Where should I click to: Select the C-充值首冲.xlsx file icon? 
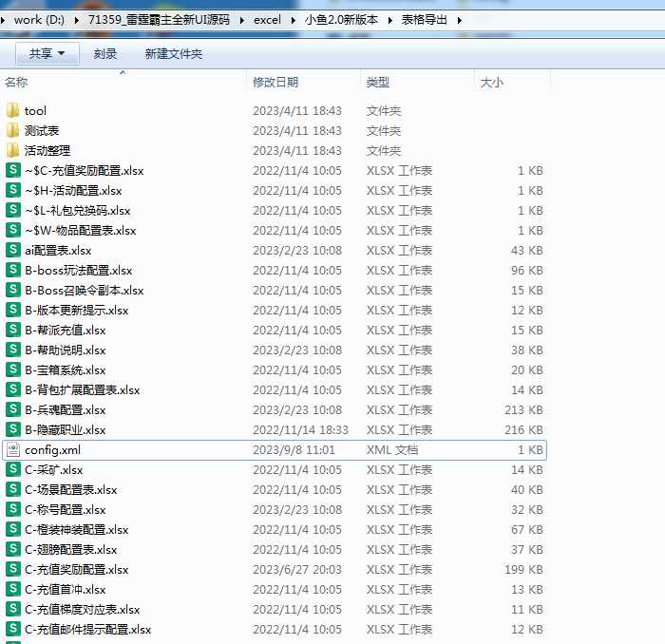click(x=12, y=590)
